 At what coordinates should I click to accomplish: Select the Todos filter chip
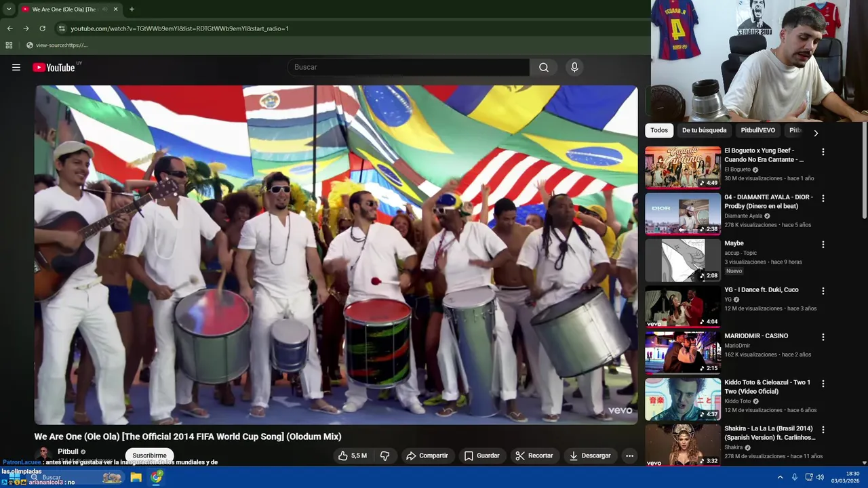659,130
